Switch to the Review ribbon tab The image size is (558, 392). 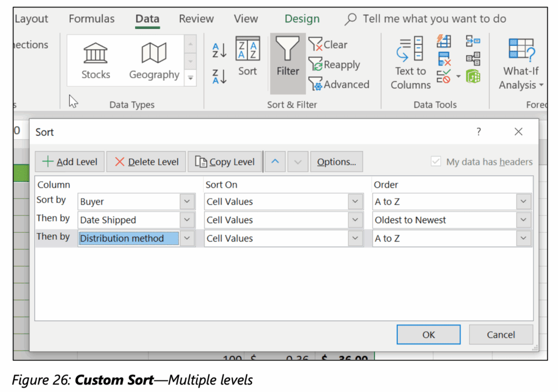coord(196,18)
